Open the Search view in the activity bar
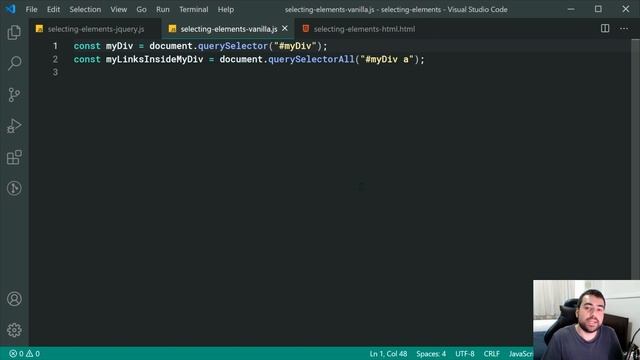 [x=14, y=63]
